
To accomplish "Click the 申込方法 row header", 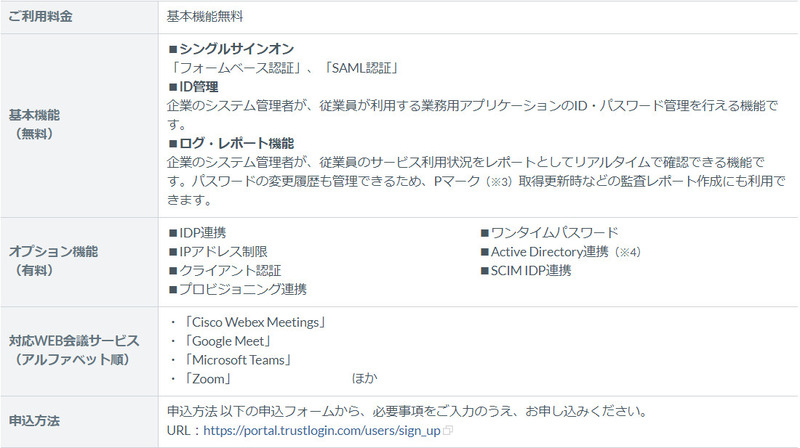I will tap(34, 421).
